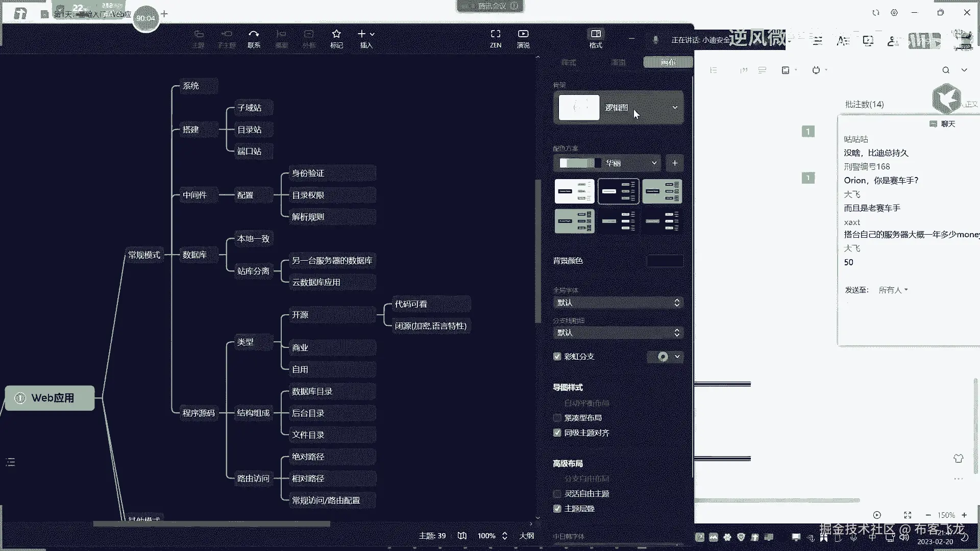The width and height of the screenshot is (980, 551).
Task: Open the map overview book icon
Action: [462, 536]
